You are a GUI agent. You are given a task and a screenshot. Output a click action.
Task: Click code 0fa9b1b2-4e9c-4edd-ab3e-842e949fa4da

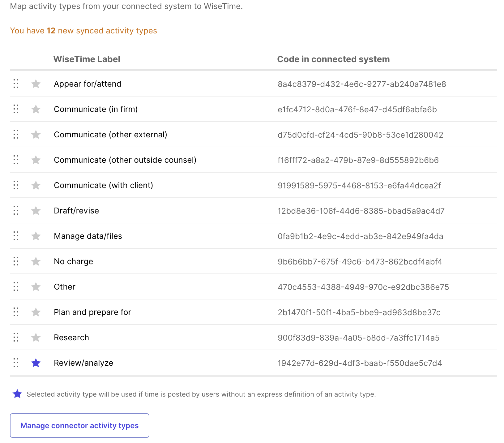click(x=361, y=236)
